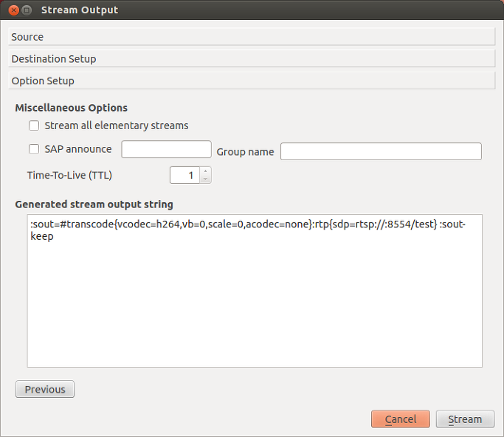Cancel the stream output dialog
Viewport: 504px width, 437px height.
coord(401,419)
